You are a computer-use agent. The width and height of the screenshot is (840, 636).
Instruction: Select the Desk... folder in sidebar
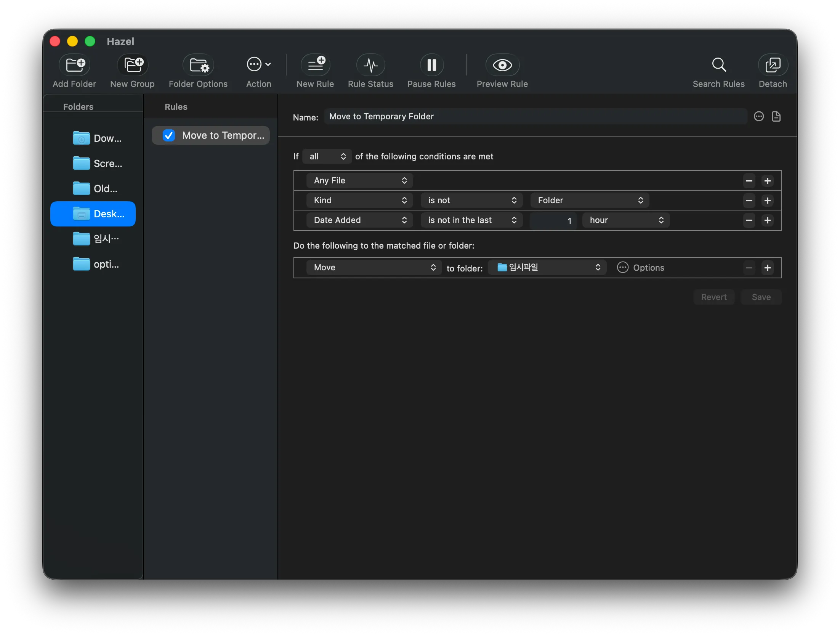(x=93, y=214)
